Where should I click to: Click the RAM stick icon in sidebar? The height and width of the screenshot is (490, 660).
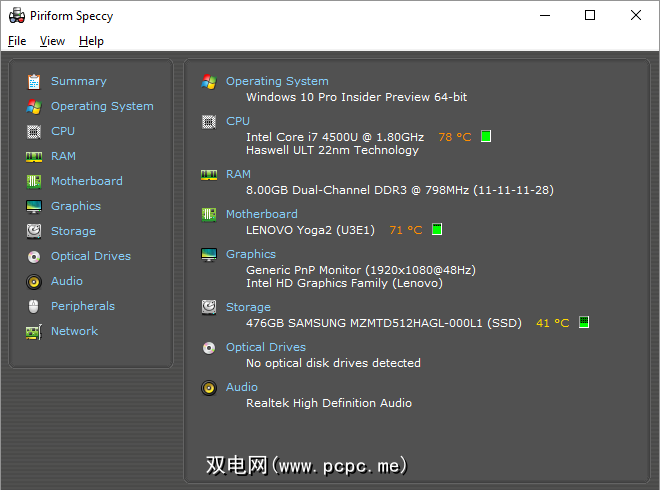coord(34,156)
